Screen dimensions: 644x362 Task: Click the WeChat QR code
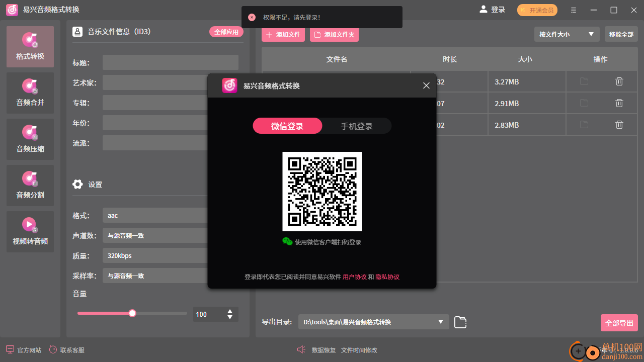(322, 192)
